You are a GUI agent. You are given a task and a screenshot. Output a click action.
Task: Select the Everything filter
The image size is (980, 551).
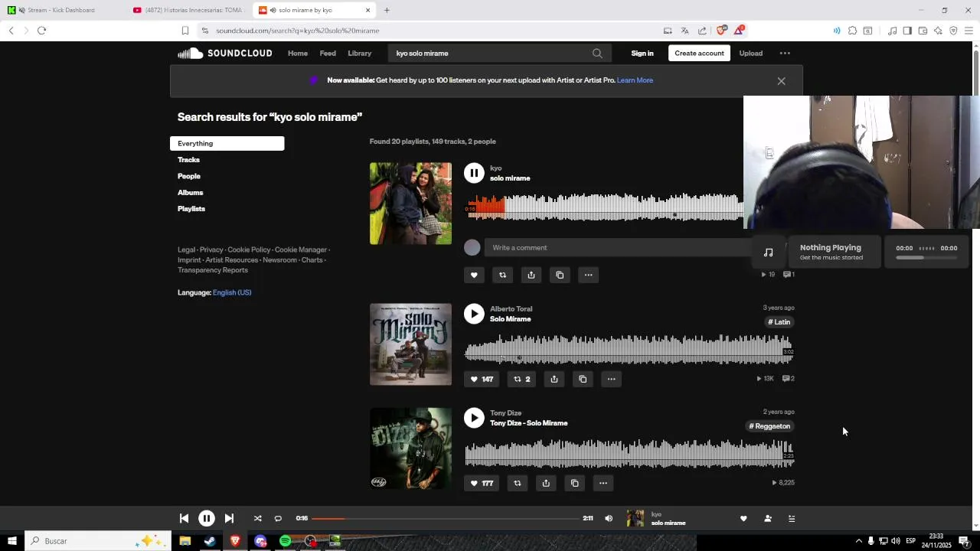(227, 143)
